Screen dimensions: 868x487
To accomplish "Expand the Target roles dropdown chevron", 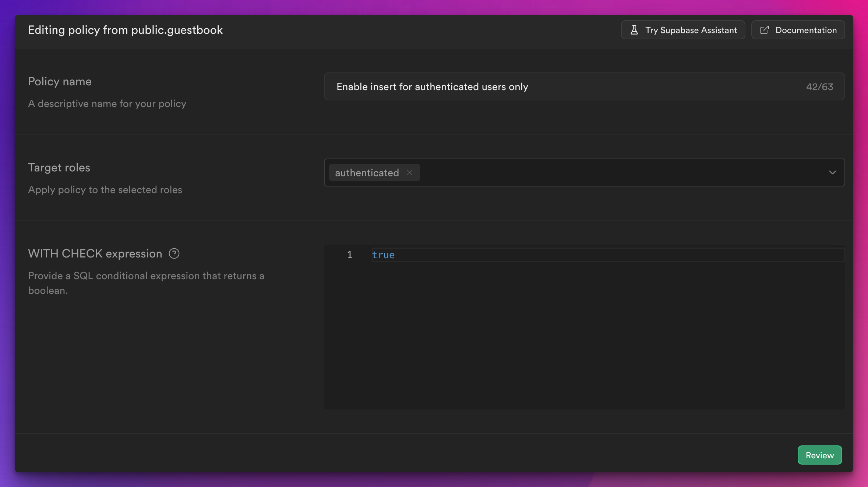I will [x=832, y=173].
